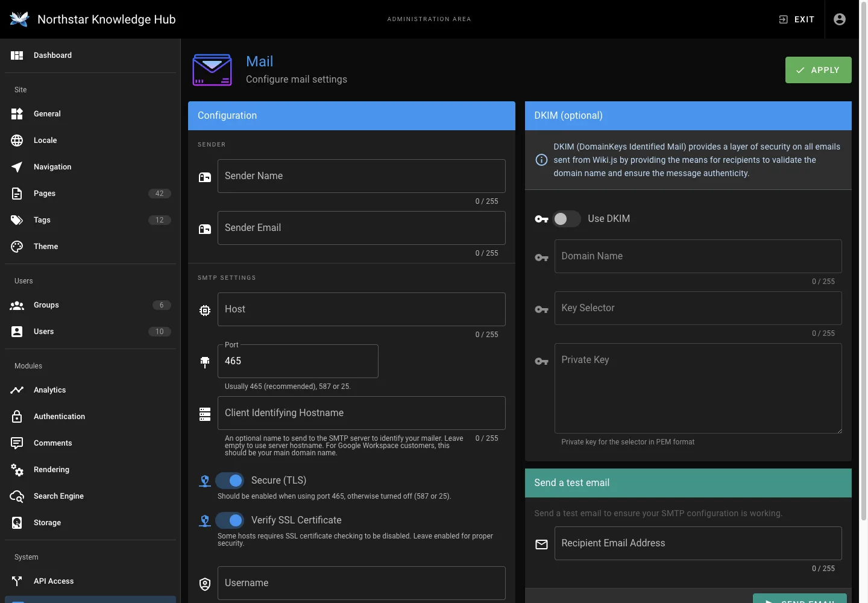This screenshot has height=603, width=868.
Task: Click the Authentication lock icon
Action: click(17, 417)
